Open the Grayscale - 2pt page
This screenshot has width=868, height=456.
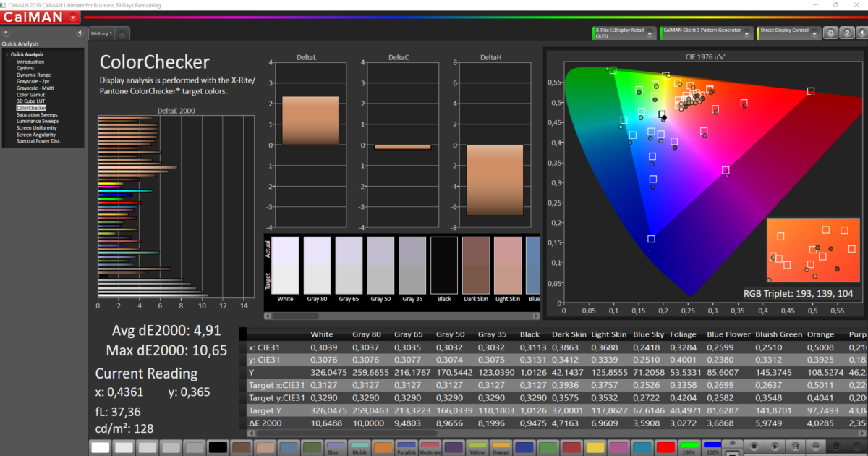tap(33, 81)
